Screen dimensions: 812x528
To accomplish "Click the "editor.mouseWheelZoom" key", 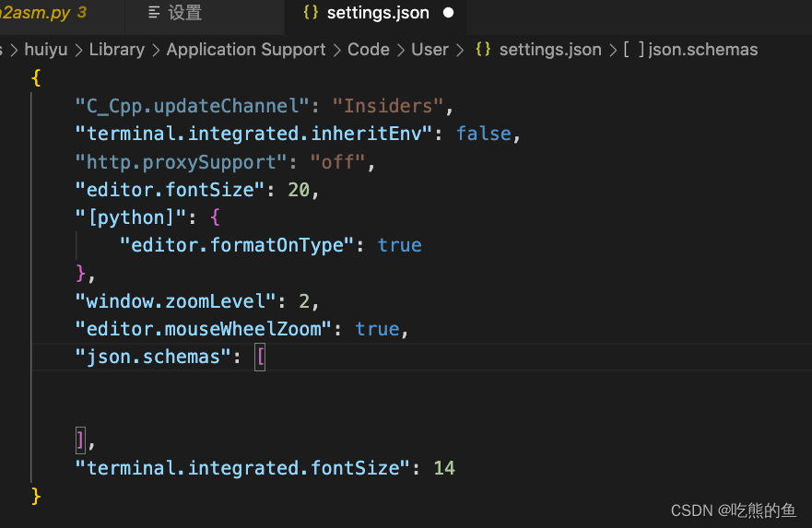I will (204, 330).
